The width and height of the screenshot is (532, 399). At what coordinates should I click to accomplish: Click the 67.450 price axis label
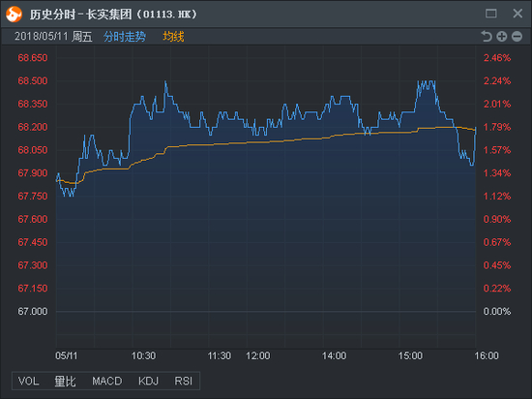point(33,242)
